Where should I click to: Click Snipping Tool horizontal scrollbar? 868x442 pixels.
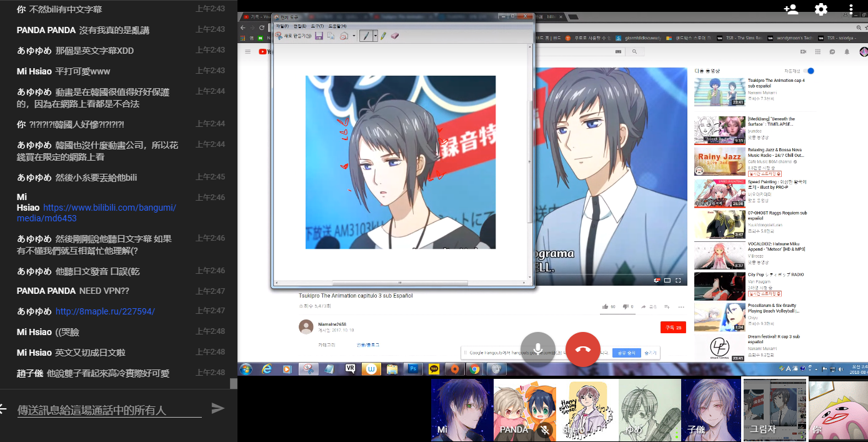[x=400, y=283]
